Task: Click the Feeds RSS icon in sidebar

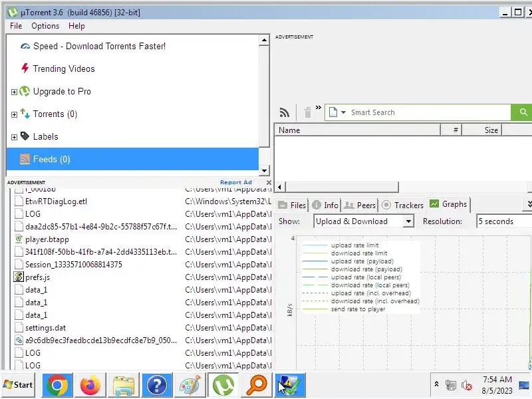Action: pyautogui.click(x=25, y=159)
